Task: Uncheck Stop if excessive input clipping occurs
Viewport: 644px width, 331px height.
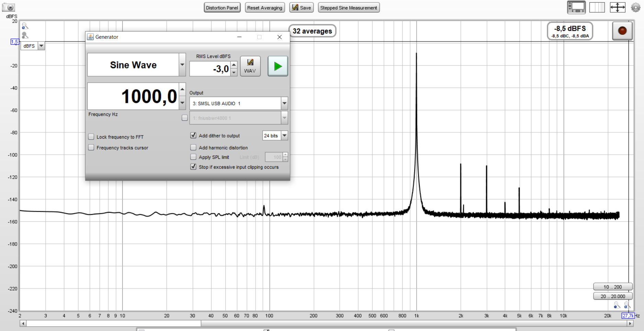Action: coord(193,167)
